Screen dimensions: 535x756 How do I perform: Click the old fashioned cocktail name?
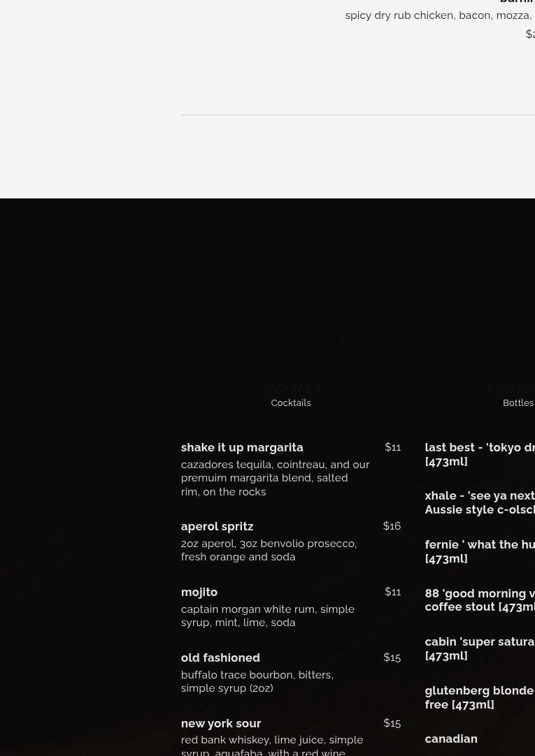click(220, 657)
